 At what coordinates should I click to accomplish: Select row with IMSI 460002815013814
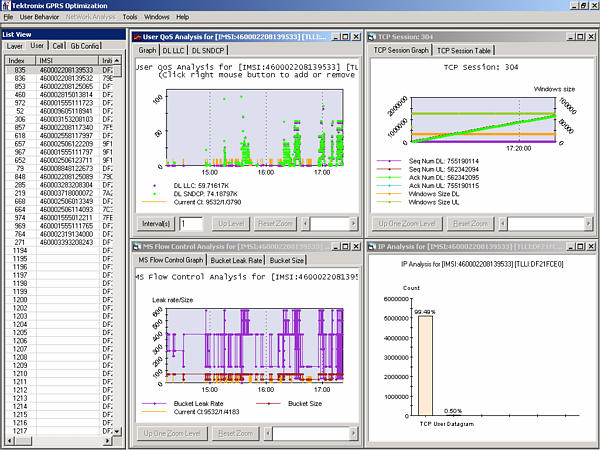click(59, 95)
